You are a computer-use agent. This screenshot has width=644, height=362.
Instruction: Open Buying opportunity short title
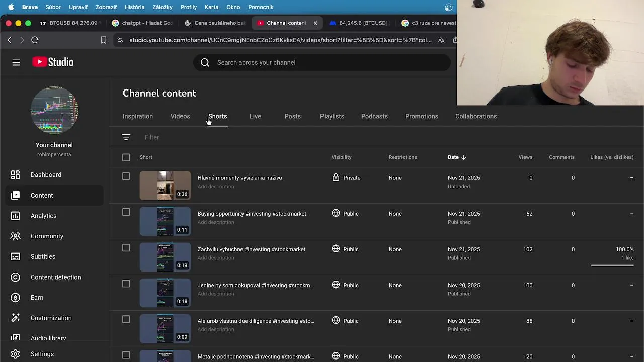(x=252, y=214)
